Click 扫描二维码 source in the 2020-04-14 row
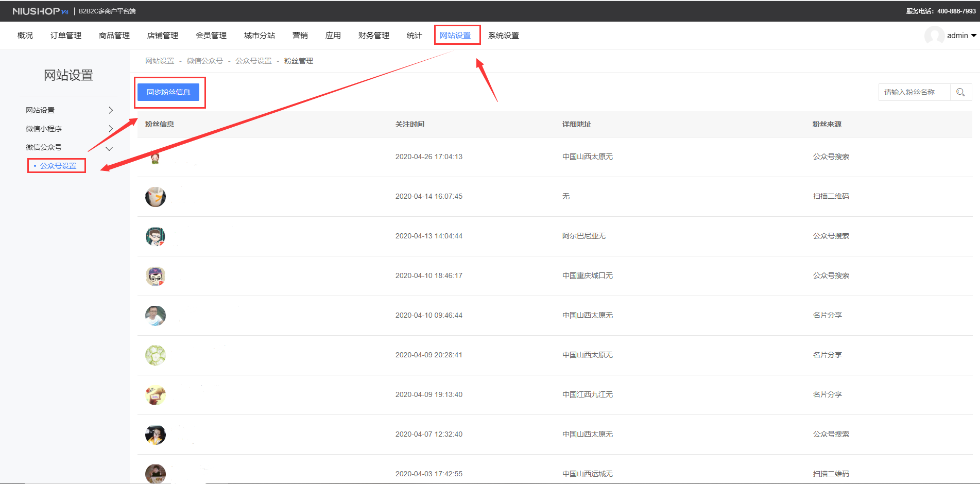 coord(831,196)
